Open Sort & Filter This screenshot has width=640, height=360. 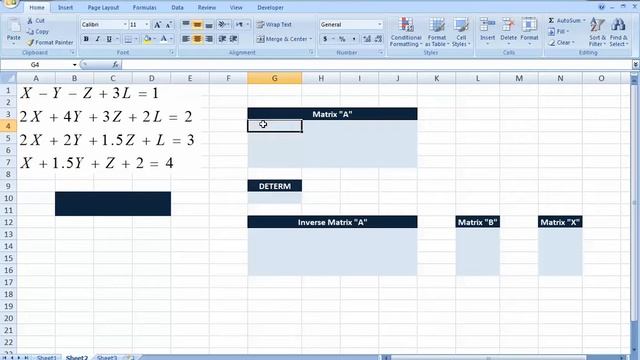(x=597, y=32)
